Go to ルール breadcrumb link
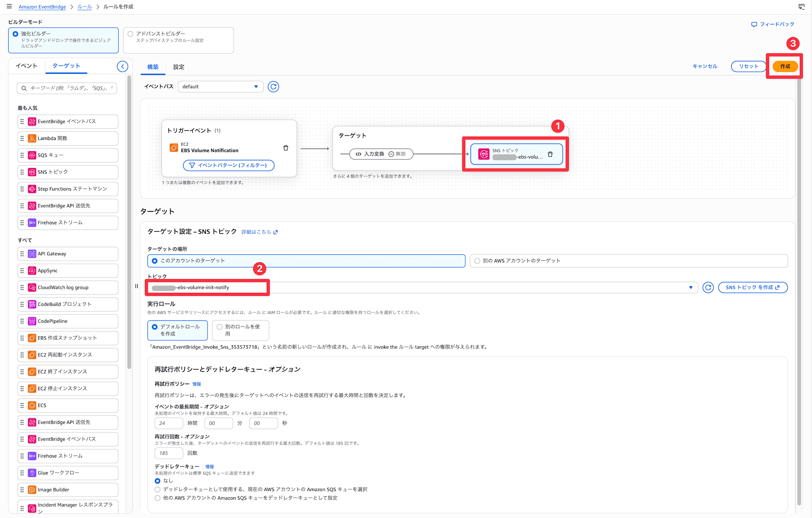Screen dimensions: 812x518 84,7
